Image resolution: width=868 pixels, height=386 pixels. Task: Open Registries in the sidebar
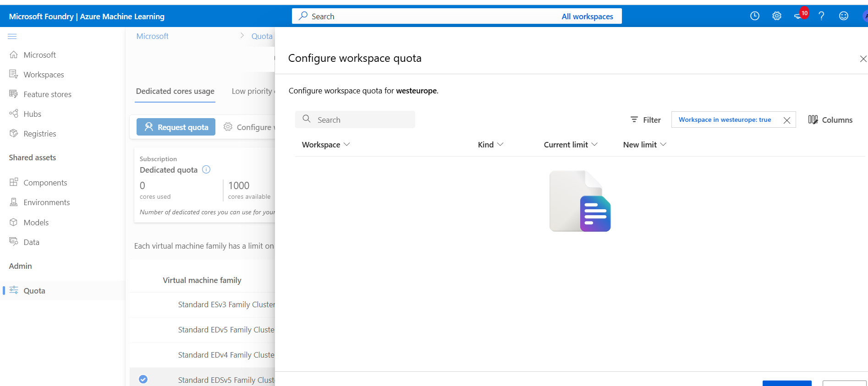click(x=40, y=134)
